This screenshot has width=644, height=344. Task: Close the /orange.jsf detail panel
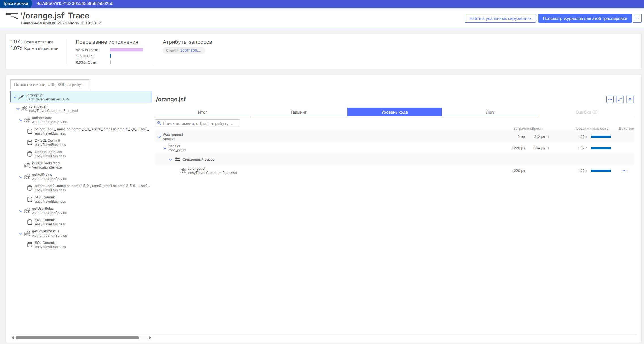(x=630, y=99)
